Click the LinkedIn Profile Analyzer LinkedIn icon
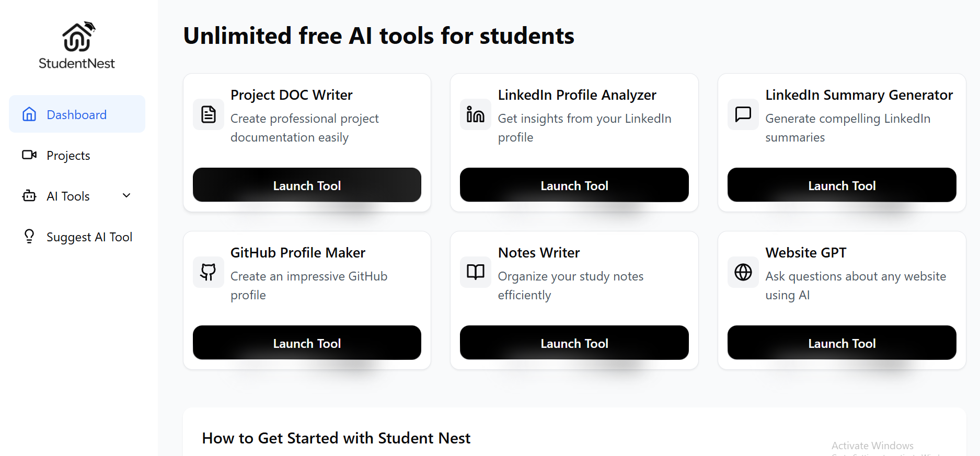Viewport: 980px width, 456px height. (475, 114)
